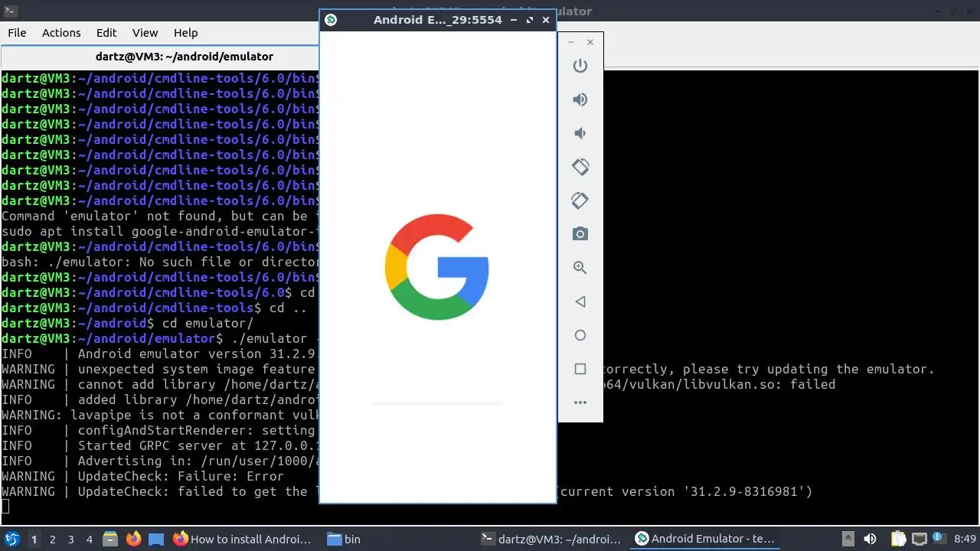Click text "current version '31.2.9-8316981'"
980x551 pixels.
[x=685, y=491]
